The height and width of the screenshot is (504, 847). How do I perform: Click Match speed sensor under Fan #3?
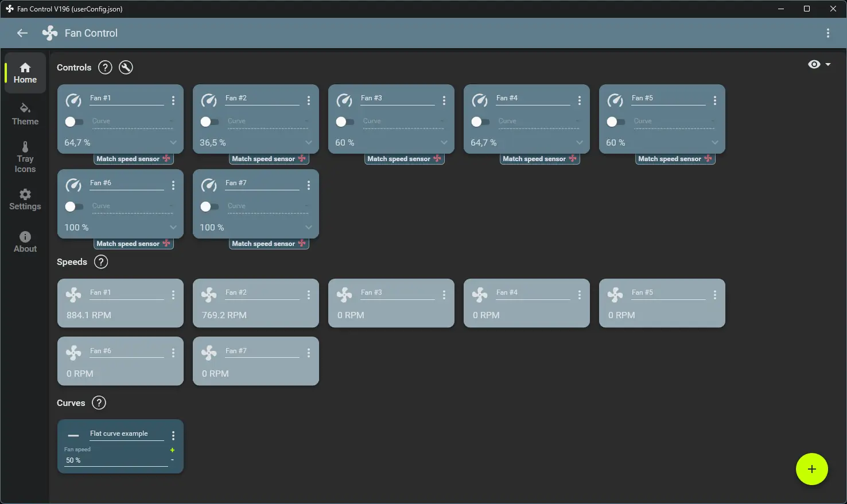pos(404,159)
